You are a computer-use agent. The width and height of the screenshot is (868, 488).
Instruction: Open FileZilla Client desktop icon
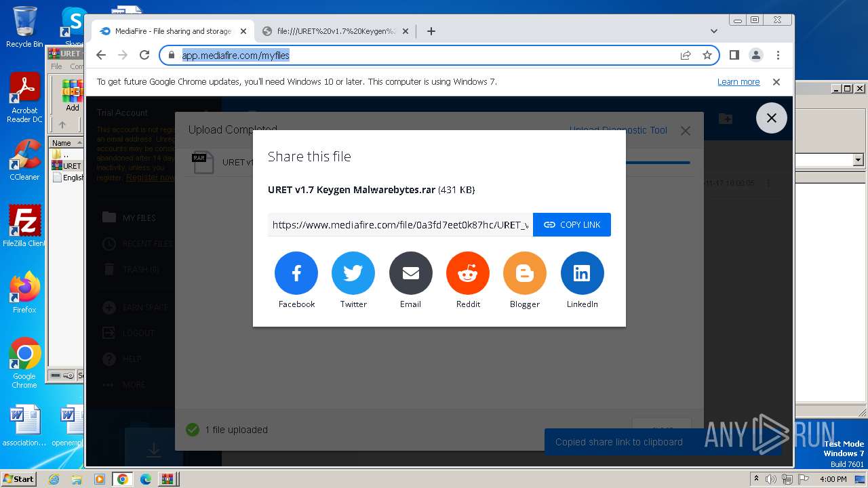(24, 226)
